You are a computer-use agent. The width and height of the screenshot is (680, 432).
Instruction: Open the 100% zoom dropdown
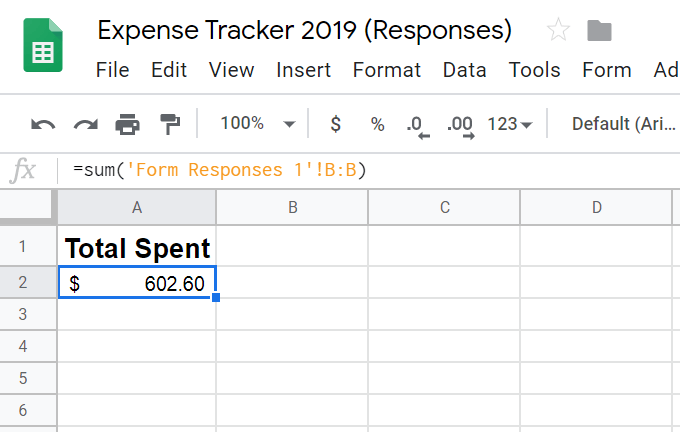pos(258,124)
